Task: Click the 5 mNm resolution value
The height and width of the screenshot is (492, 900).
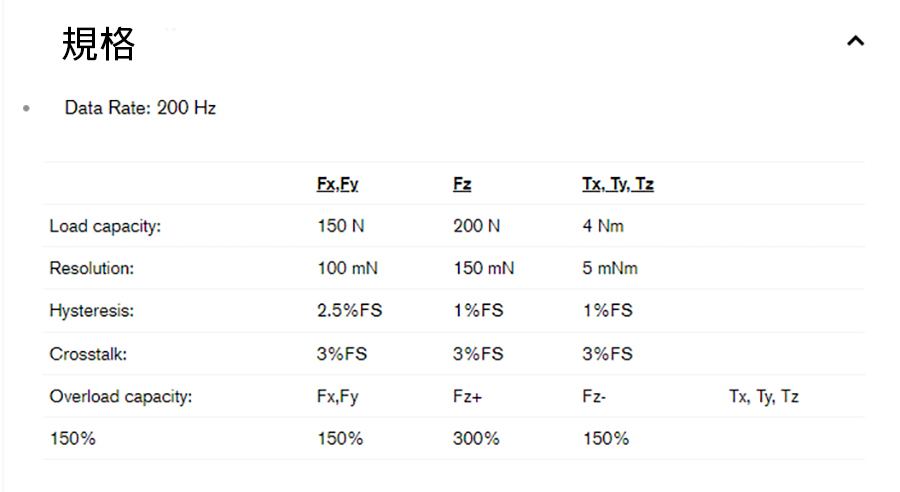Action: click(x=610, y=268)
